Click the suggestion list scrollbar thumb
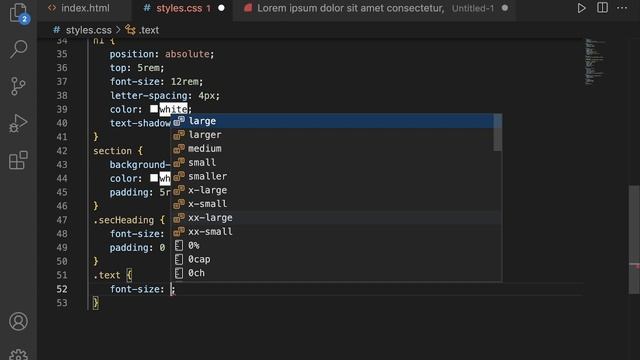The width and height of the screenshot is (640, 360). (498, 133)
